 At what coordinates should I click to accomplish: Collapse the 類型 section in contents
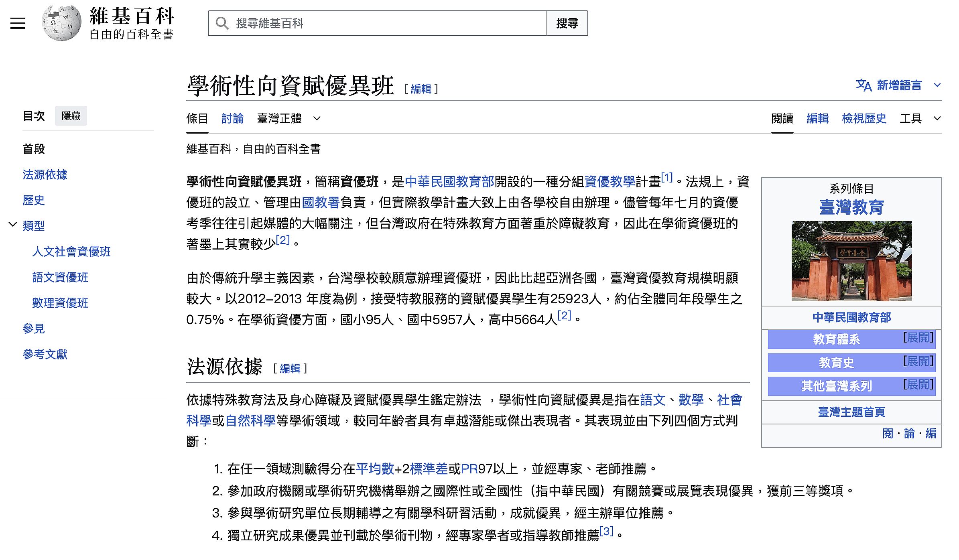pyautogui.click(x=13, y=225)
